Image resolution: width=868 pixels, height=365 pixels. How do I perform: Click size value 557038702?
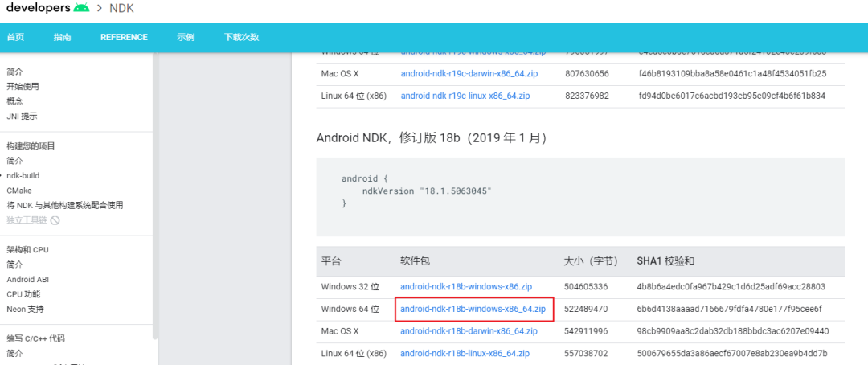tap(586, 354)
